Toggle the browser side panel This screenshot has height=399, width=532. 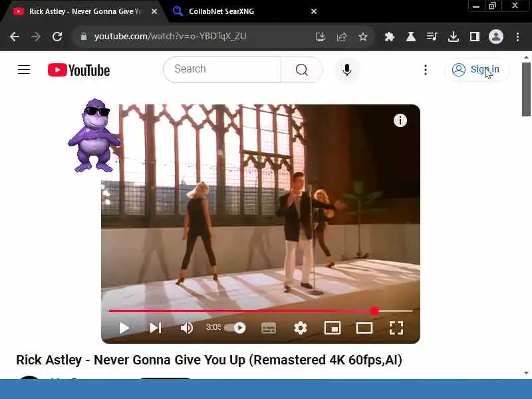(475, 37)
